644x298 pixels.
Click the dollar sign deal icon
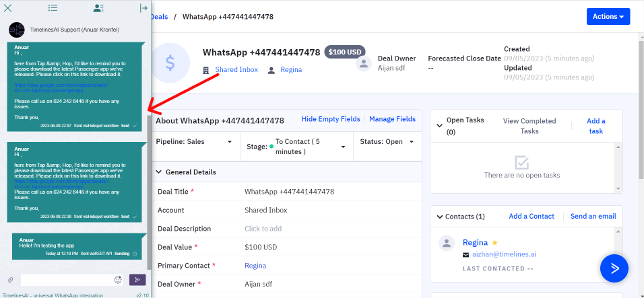click(x=170, y=63)
